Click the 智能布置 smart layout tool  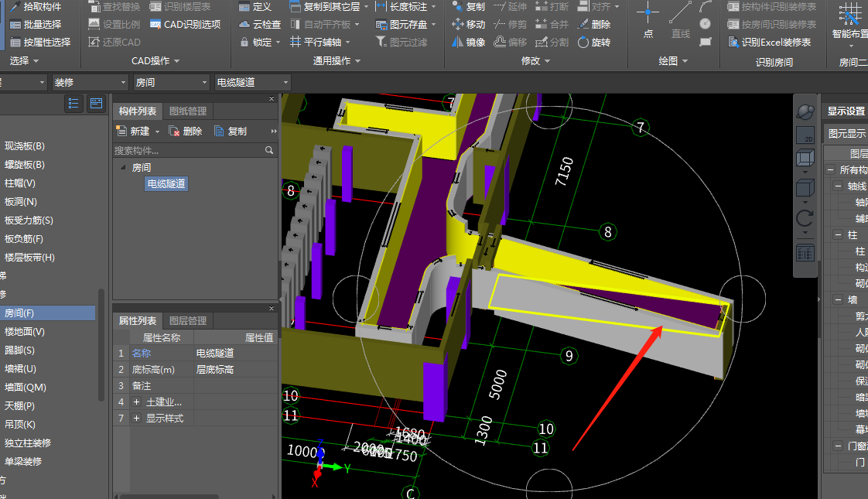tap(850, 22)
